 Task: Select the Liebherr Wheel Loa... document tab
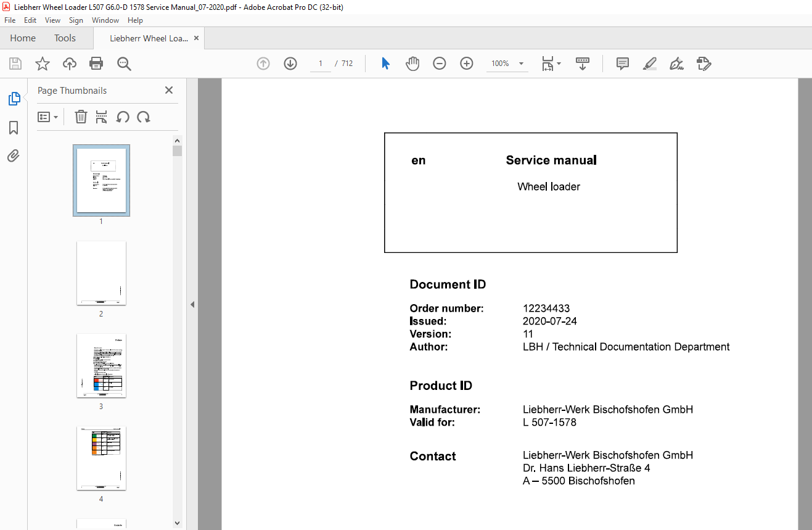149,38
